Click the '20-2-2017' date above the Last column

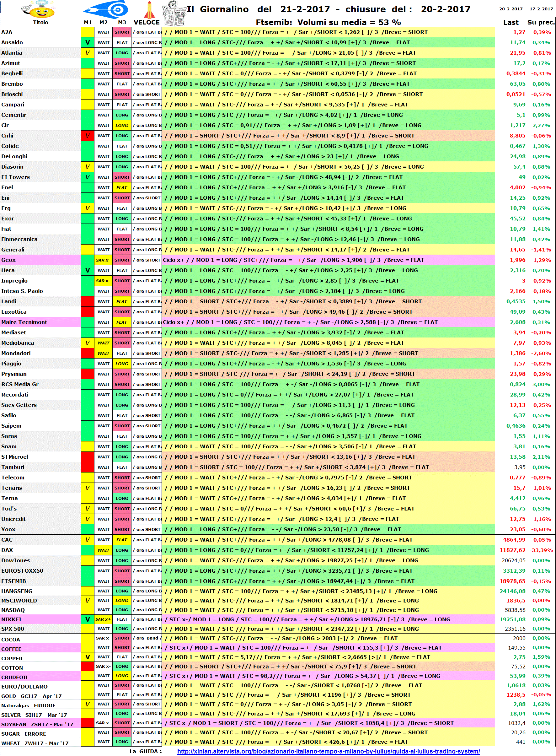[511, 9]
